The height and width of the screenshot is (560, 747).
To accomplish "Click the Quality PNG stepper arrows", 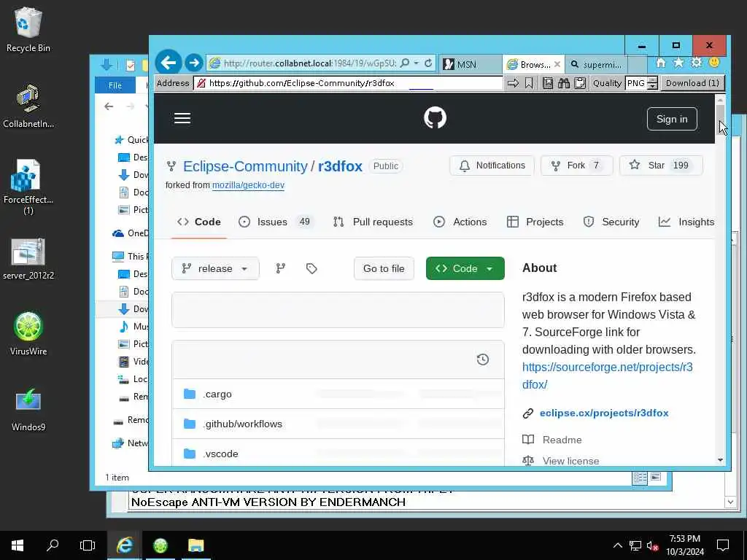I will pyautogui.click(x=653, y=83).
